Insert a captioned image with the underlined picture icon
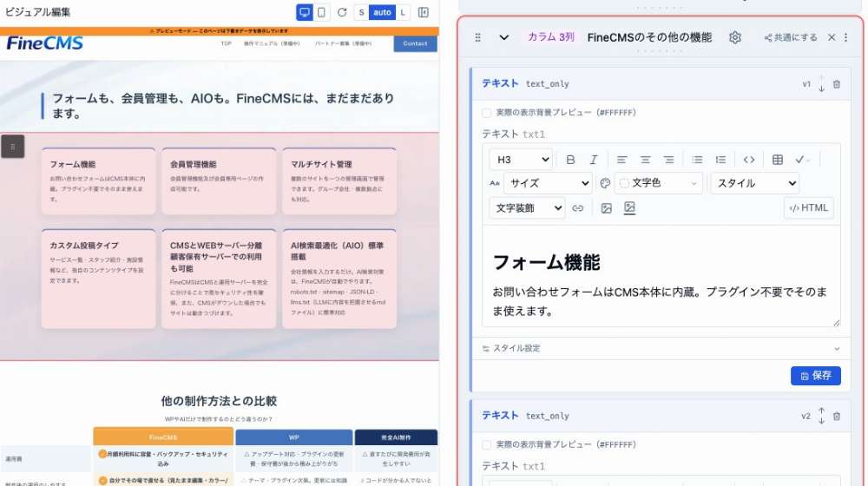Screen dimensions: 868x486 click(629, 208)
